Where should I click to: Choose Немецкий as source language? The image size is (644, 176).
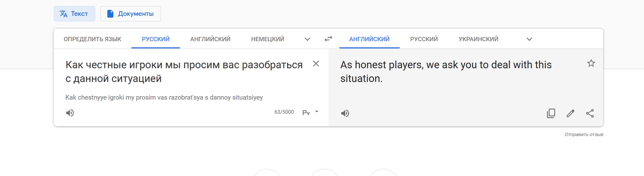[x=267, y=39]
